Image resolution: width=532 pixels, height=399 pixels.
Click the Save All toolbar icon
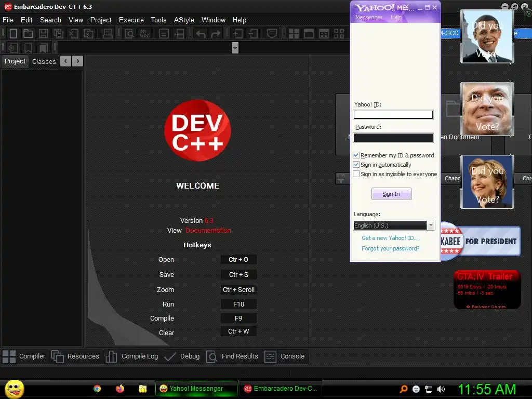click(x=58, y=34)
